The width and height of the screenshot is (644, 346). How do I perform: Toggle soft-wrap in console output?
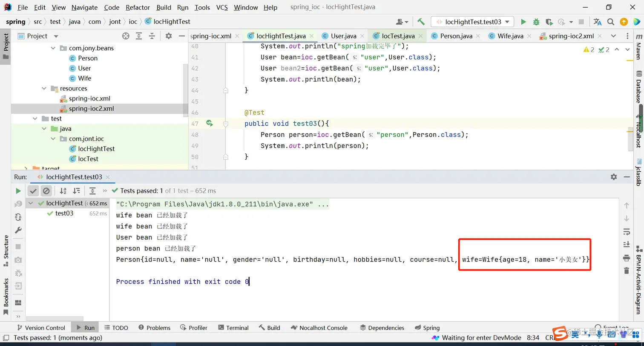[627, 231]
